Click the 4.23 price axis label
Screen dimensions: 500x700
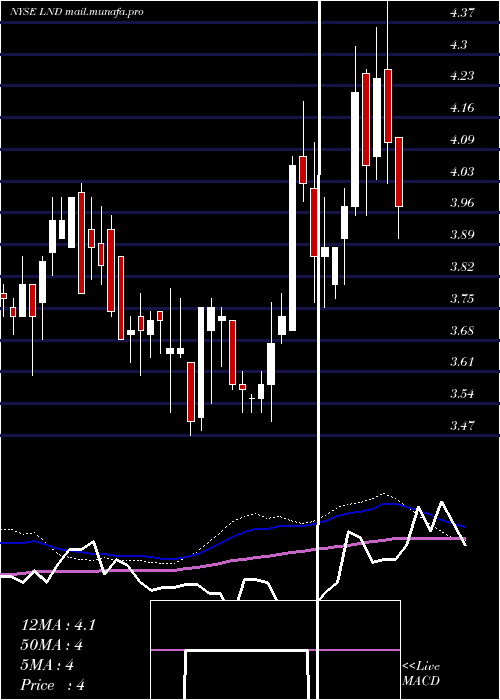point(462,76)
